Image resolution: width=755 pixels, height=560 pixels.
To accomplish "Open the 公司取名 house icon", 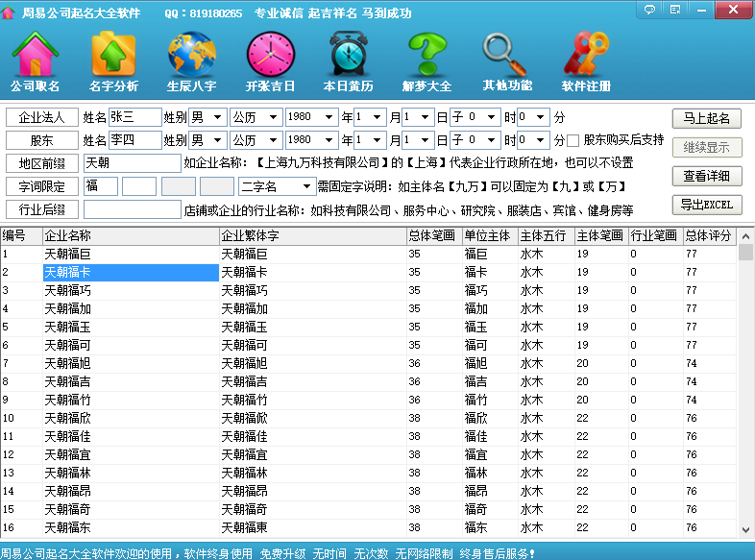I will tap(36, 56).
